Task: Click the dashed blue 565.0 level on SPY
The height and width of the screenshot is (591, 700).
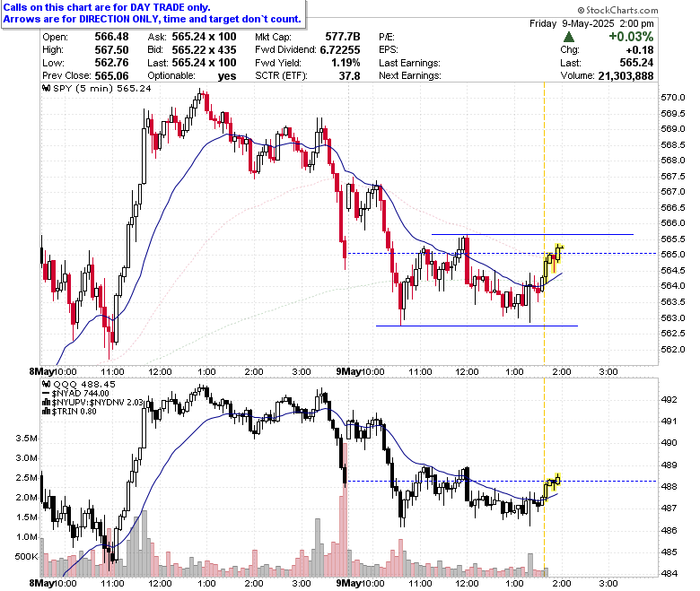Action: tap(502, 253)
